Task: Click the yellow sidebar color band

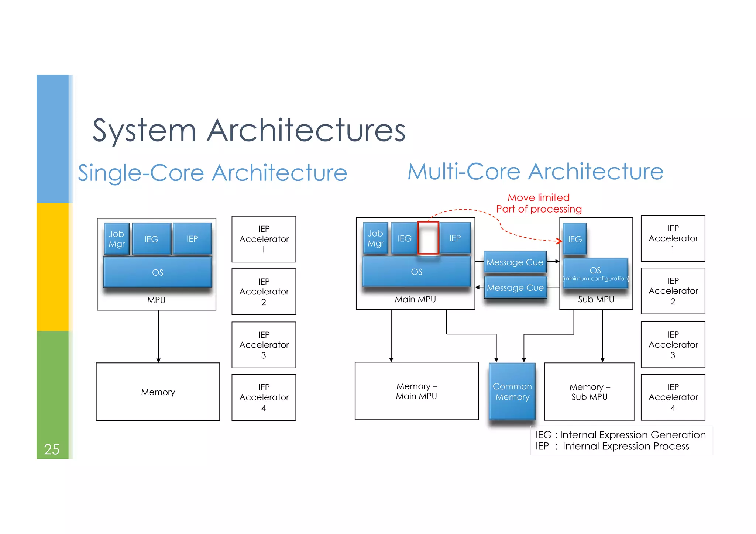Action: [x=52, y=266]
